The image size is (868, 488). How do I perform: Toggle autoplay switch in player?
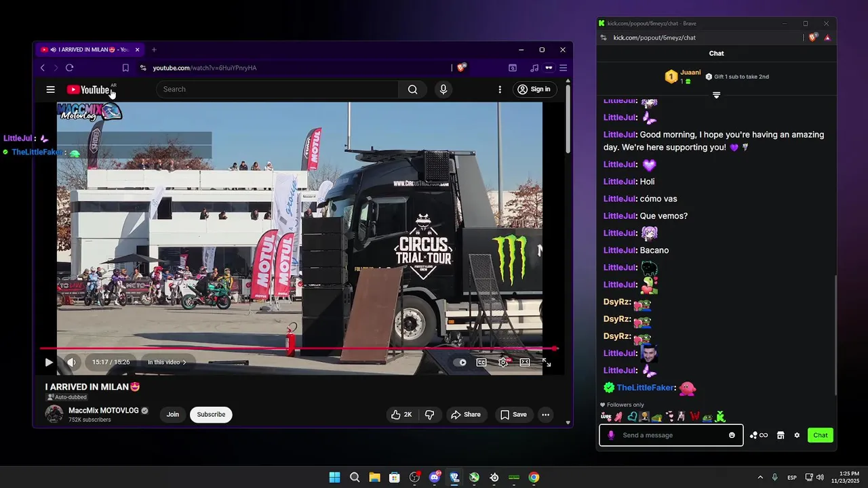(460, 362)
